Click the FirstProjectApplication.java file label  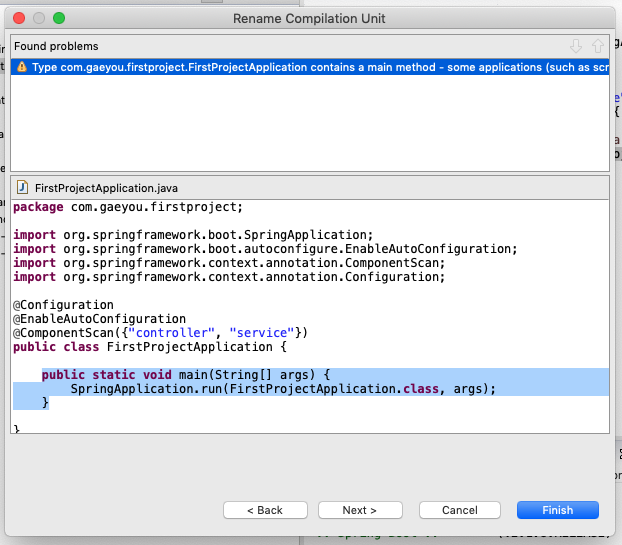[x=106, y=188]
